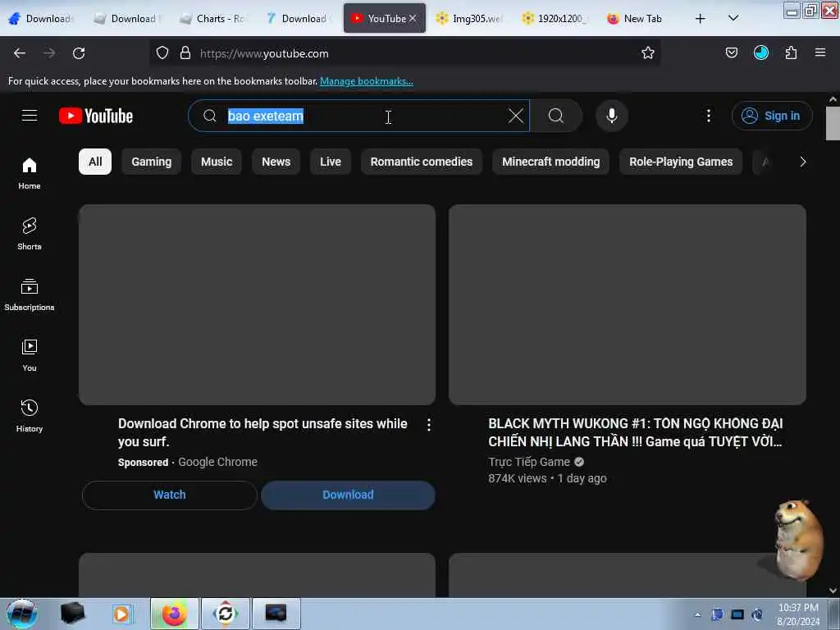The width and height of the screenshot is (840, 630).
Task: List all tabs dropdown arrow
Action: point(733,18)
